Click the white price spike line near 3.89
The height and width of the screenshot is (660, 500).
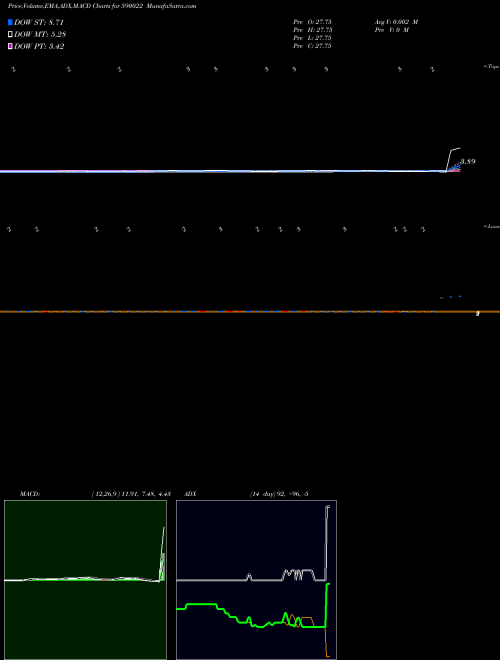pyautogui.click(x=453, y=158)
